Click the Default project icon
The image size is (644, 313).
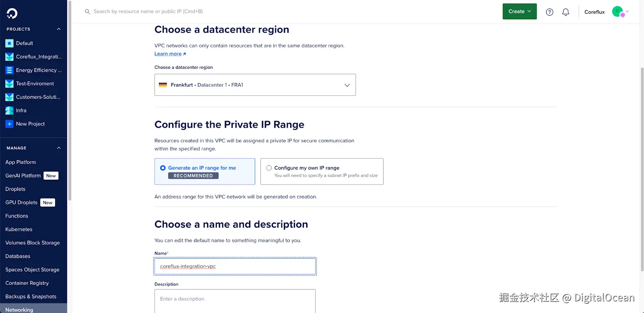(9, 44)
